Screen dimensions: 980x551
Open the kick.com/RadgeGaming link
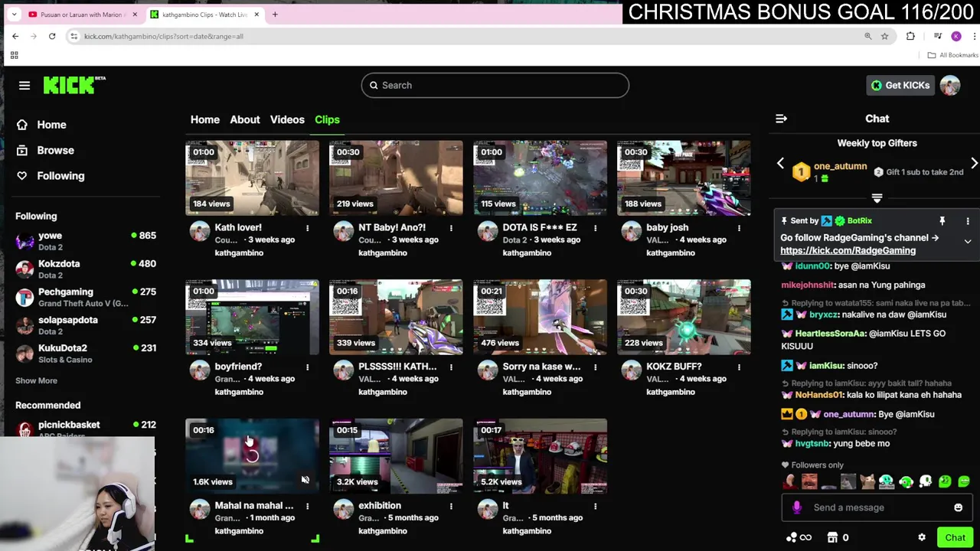point(848,250)
